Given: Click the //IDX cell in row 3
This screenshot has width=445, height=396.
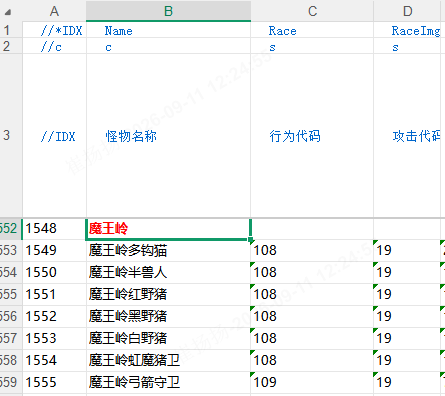Looking at the screenshot, I should pos(54,136).
